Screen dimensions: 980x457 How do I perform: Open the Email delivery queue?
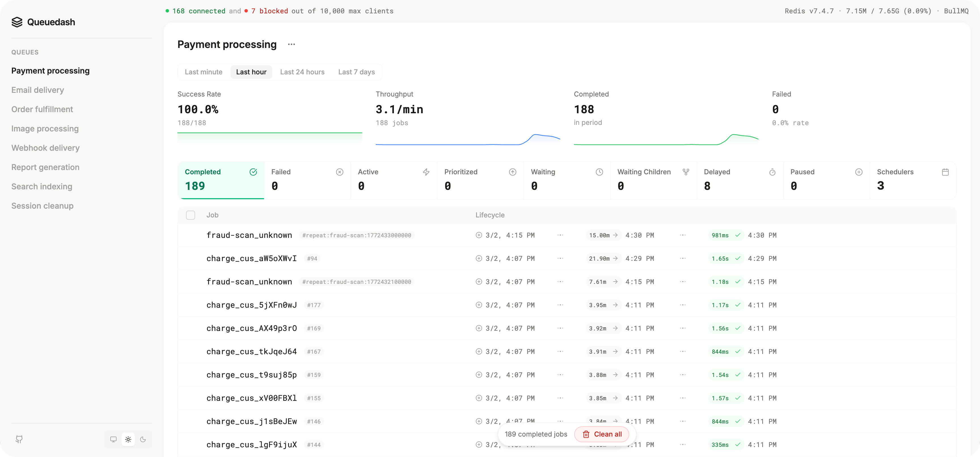[x=38, y=90]
